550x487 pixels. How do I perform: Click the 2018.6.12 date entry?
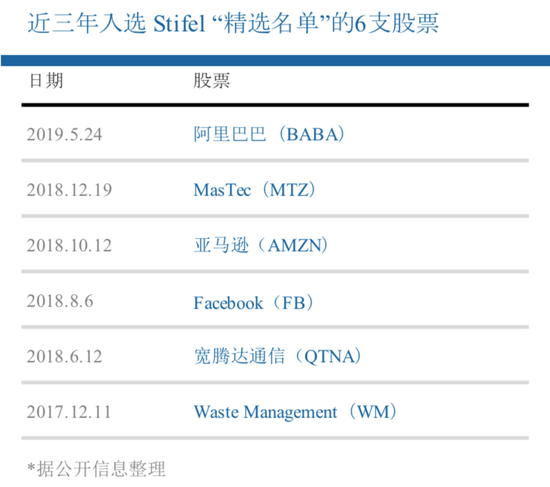pyautogui.click(x=65, y=356)
